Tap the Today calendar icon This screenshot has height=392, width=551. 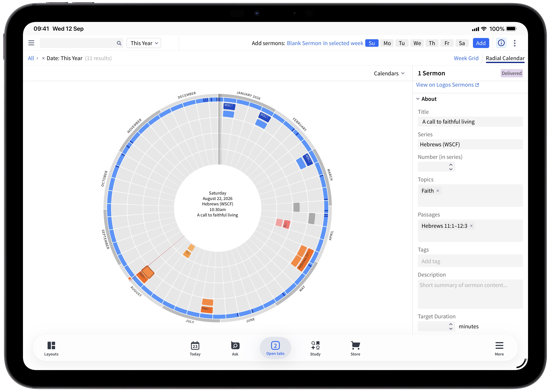click(195, 349)
